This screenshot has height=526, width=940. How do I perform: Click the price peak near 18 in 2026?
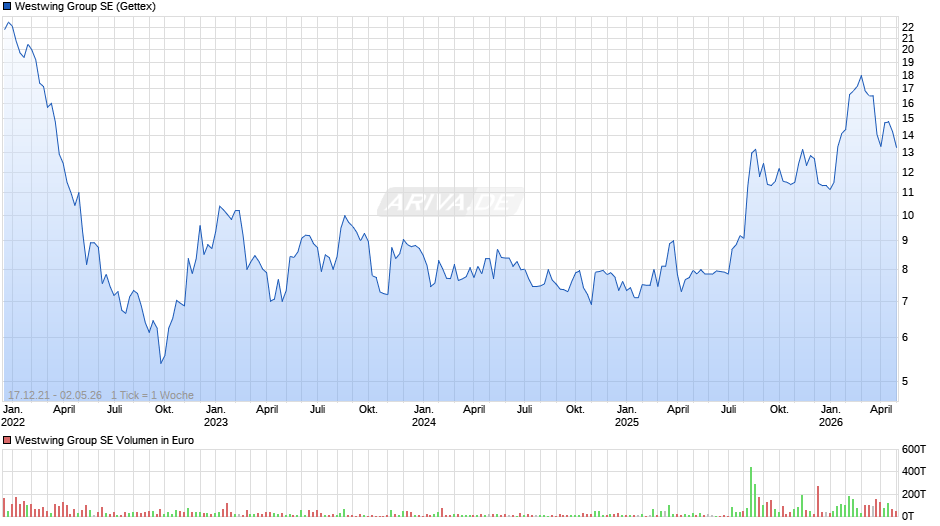coord(861,76)
